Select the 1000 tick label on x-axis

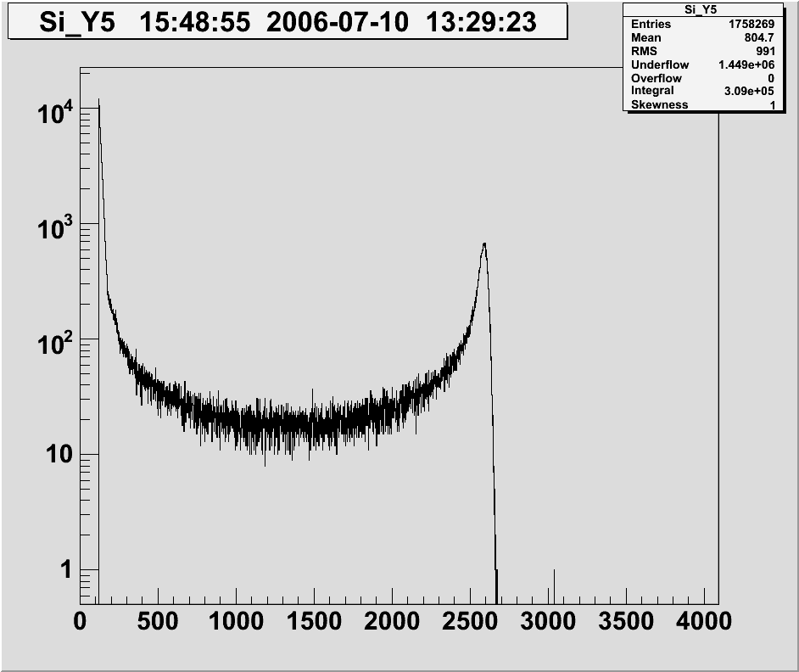[236, 621]
